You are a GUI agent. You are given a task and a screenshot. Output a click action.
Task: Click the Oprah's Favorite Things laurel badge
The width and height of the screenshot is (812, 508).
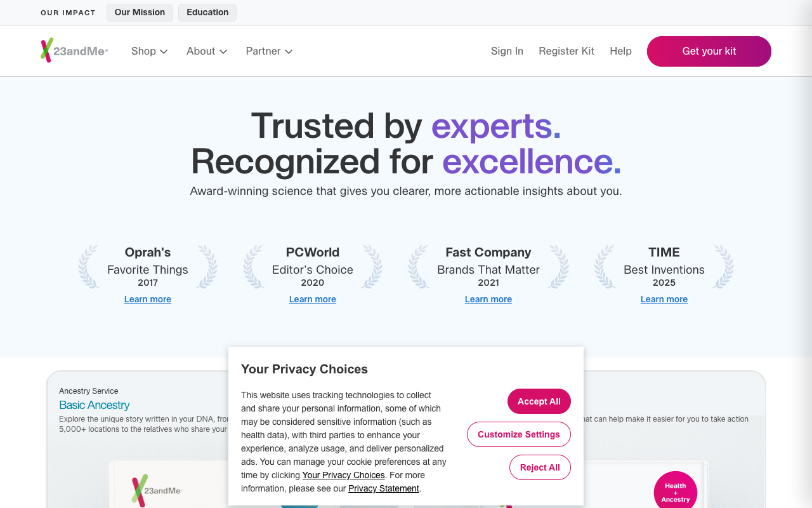coord(148,267)
